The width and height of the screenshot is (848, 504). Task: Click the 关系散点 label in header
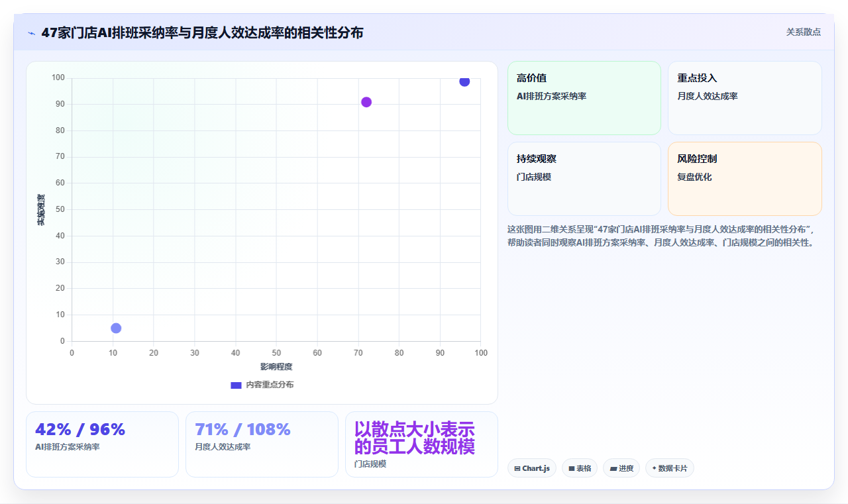tap(804, 32)
